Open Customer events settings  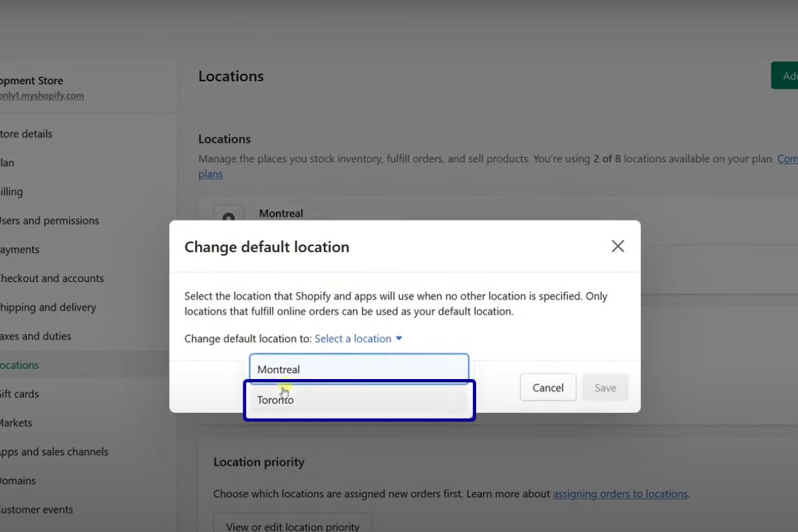coord(36,510)
